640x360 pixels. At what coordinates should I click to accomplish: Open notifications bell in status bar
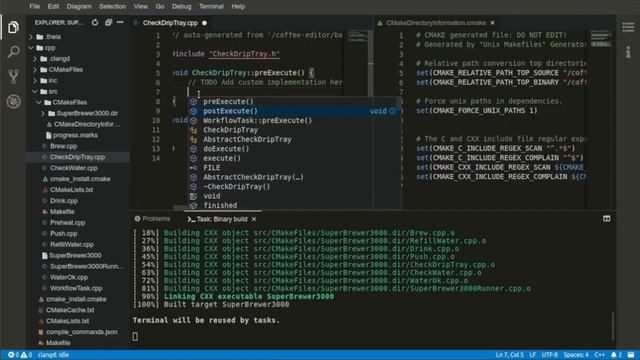(x=616, y=355)
